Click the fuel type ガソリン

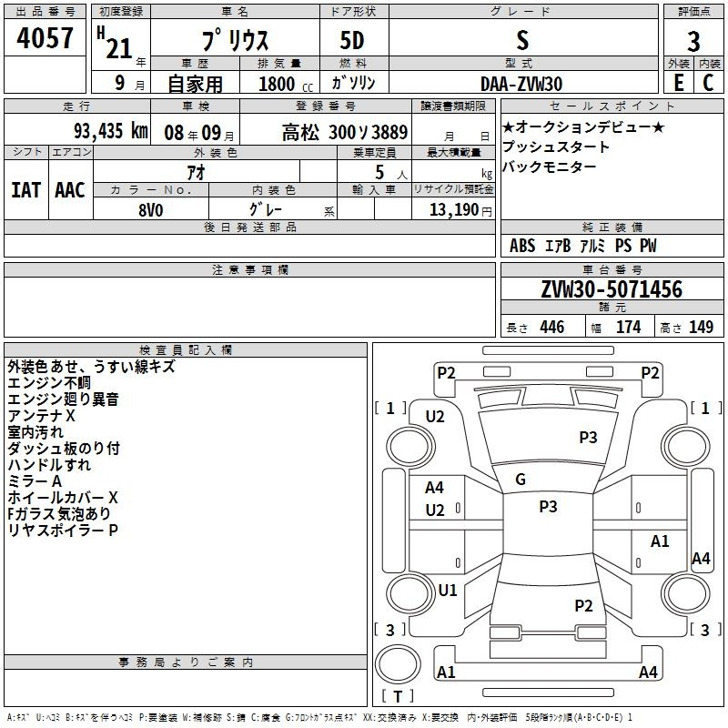[x=354, y=83]
